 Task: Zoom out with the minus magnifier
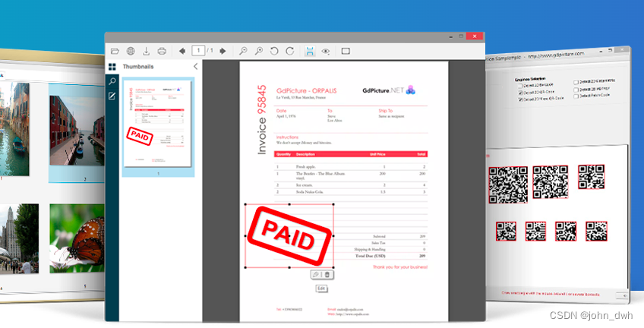pos(243,51)
